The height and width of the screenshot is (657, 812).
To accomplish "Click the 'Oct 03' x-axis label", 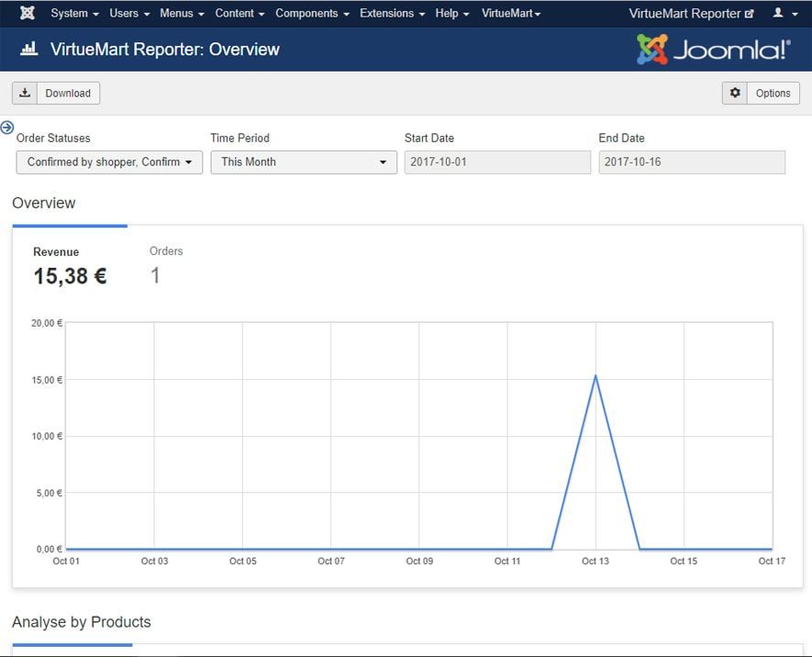I will [154, 562].
